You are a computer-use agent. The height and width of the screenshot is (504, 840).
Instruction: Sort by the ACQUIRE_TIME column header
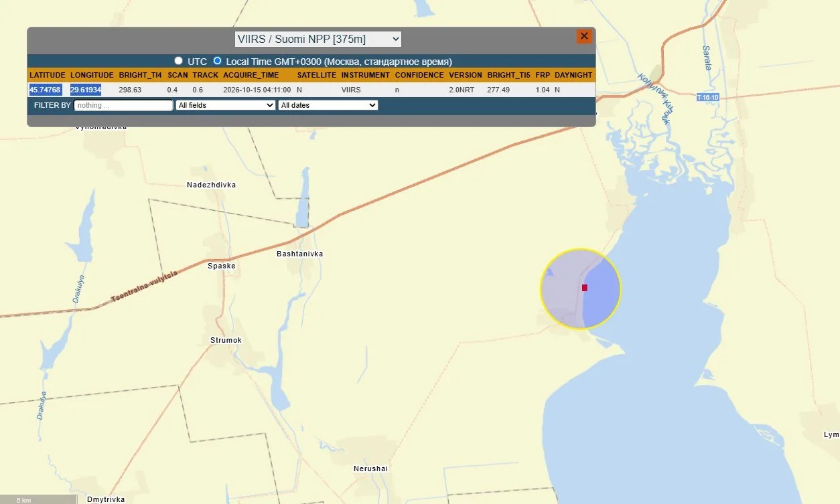coord(251,75)
